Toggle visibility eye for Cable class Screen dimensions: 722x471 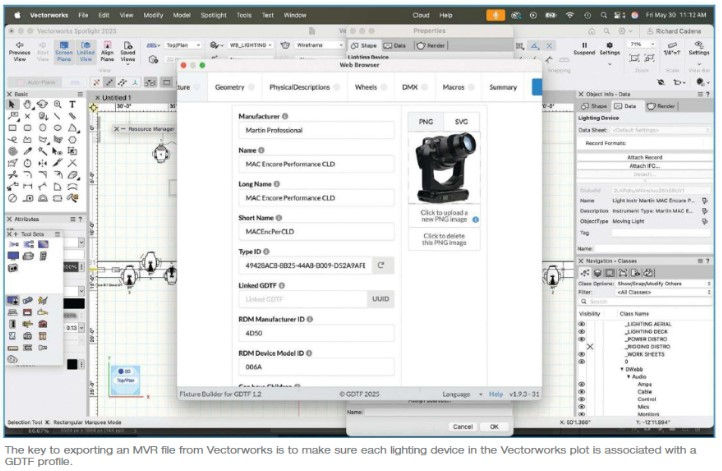582,392
